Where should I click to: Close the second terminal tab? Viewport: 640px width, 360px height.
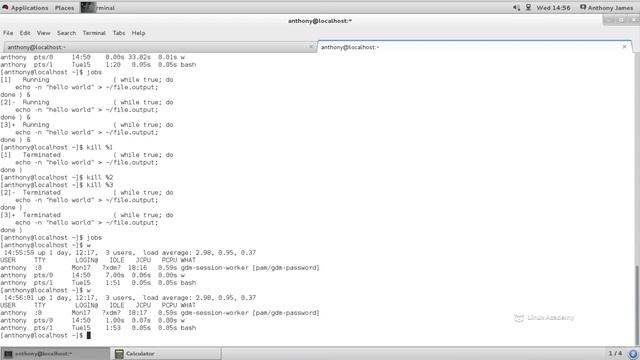(x=624, y=47)
